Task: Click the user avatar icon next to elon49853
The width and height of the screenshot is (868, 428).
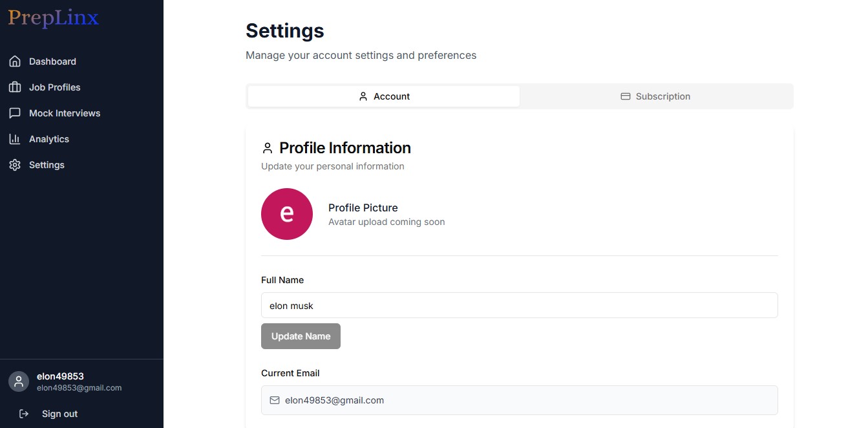Action: coord(19,381)
